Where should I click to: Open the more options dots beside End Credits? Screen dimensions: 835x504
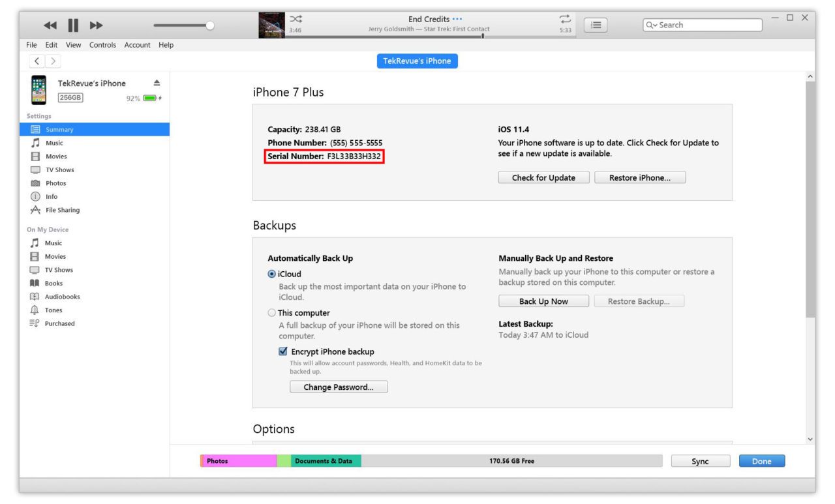457,19
